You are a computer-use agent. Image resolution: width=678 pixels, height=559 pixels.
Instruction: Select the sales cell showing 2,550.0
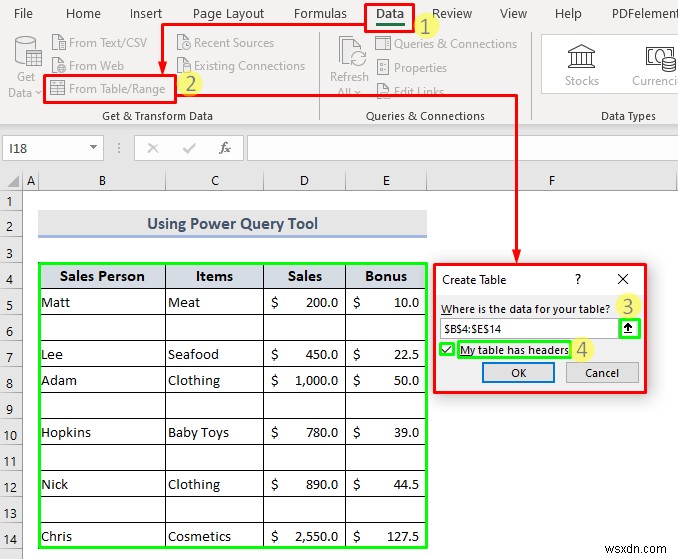tap(304, 536)
